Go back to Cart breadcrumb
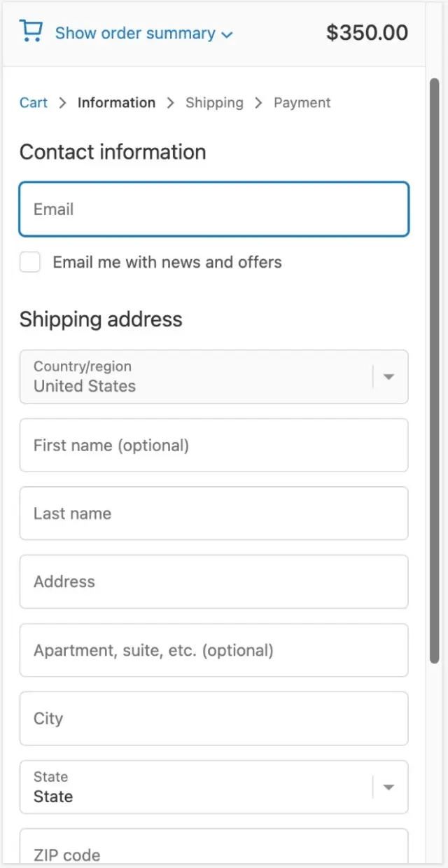Image resolution: width=448 pixels, height=868 pixels. (x=34, y=102)
